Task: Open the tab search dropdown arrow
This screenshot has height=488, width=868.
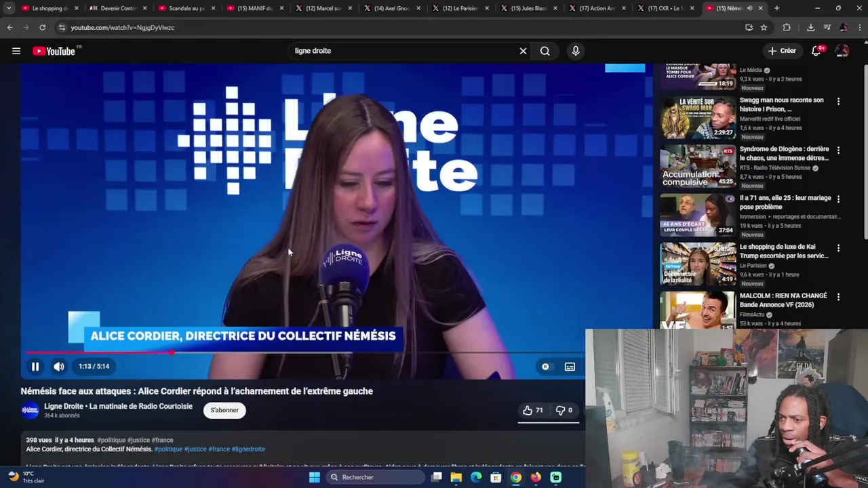Action: pos(9,8)
